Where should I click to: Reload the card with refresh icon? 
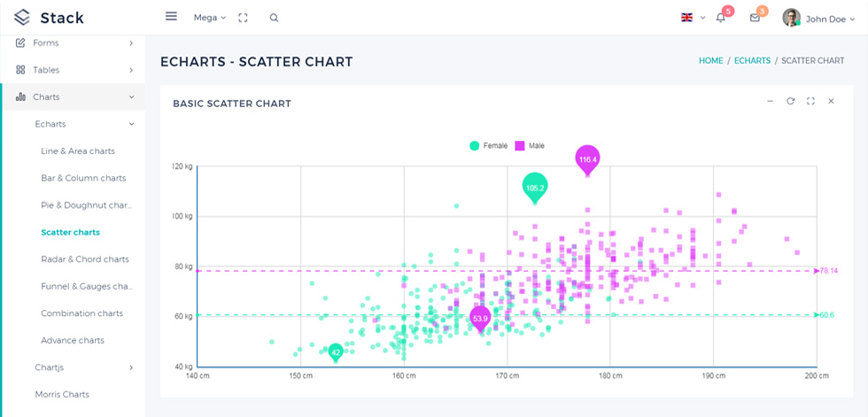point(790,101)
